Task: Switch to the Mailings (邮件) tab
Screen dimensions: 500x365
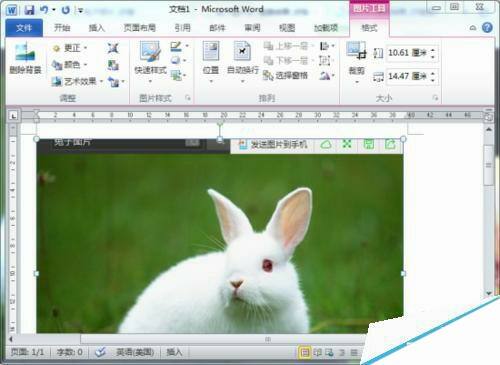Action: tap(217, 28)
